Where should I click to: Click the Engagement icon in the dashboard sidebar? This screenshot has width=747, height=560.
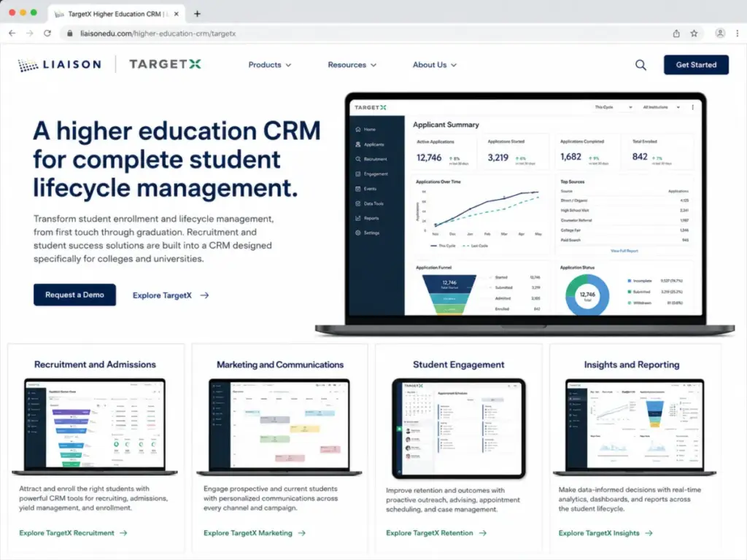pyautogui.click(x=358, y=174)
